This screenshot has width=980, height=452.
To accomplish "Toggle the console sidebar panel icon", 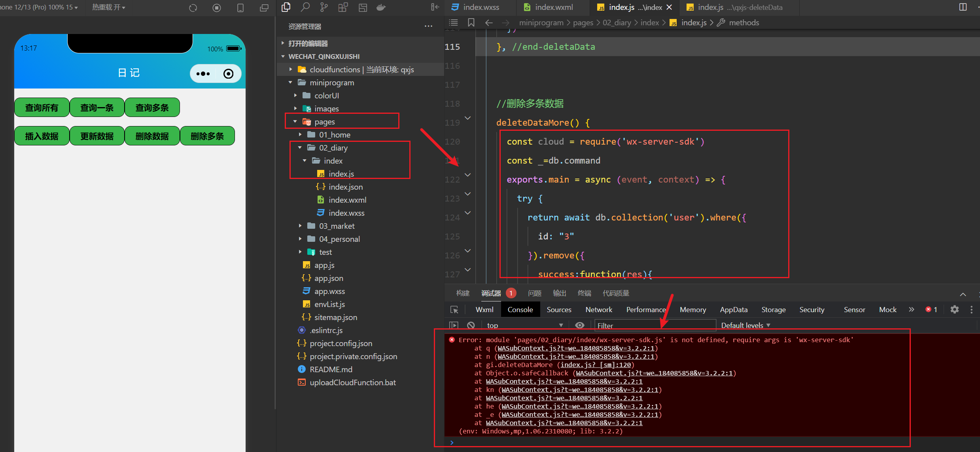I will click(x=454, y=325).
